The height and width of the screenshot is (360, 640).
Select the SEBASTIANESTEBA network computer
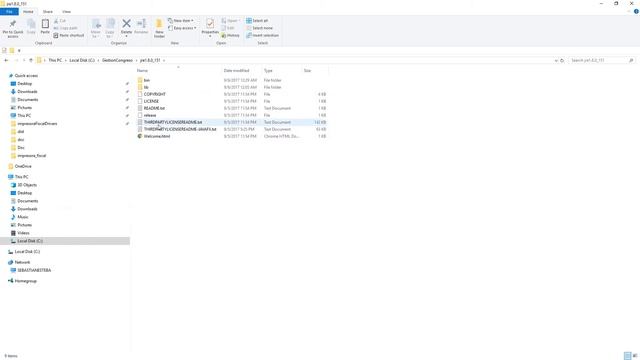click(34, 270)
